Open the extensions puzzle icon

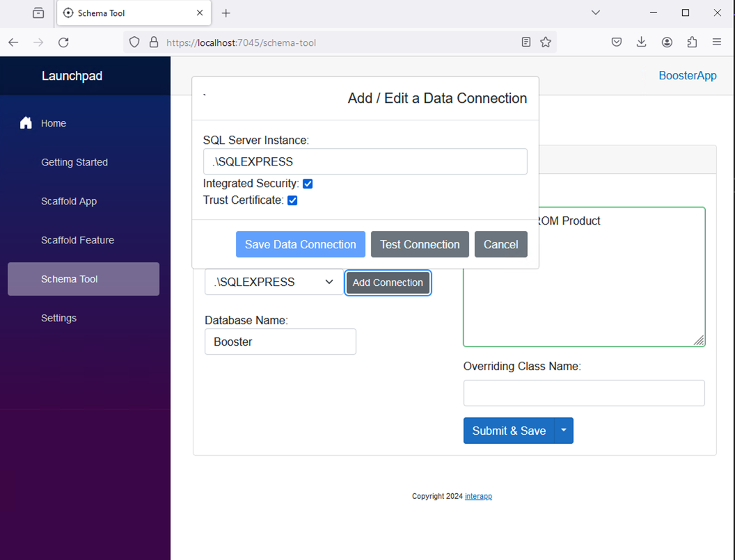[x=692, y=42]
